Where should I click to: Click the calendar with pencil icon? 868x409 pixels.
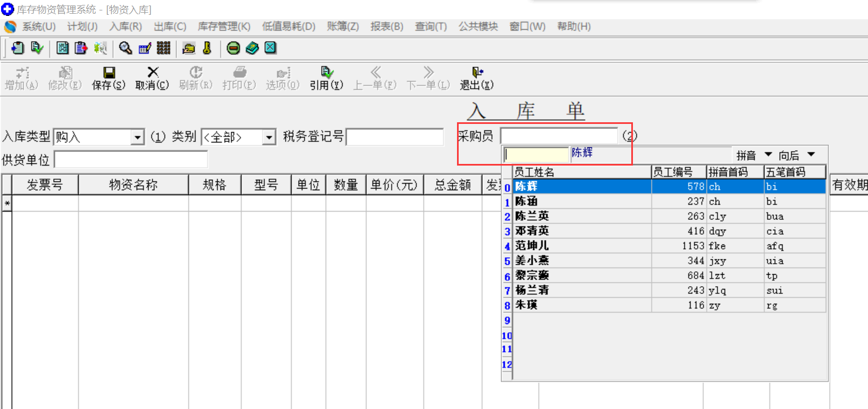[x=145, y=48]
